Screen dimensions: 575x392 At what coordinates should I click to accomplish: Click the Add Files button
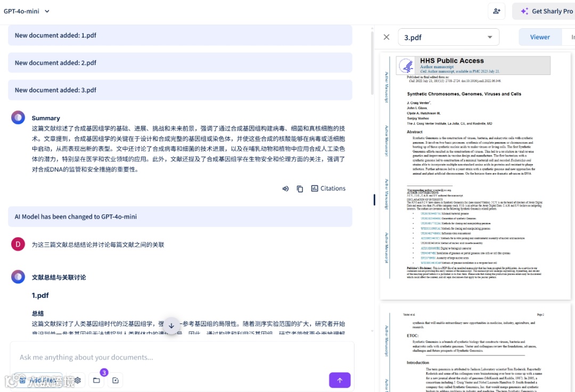(39, 380)
